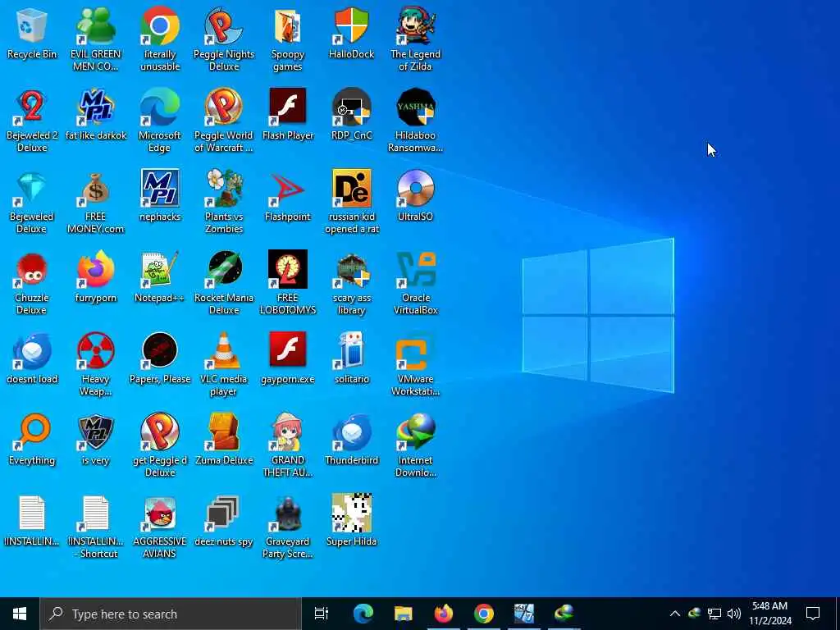Click the 'Type here to search' box
This screenshot has height=630, width=840.
(171, 614)
